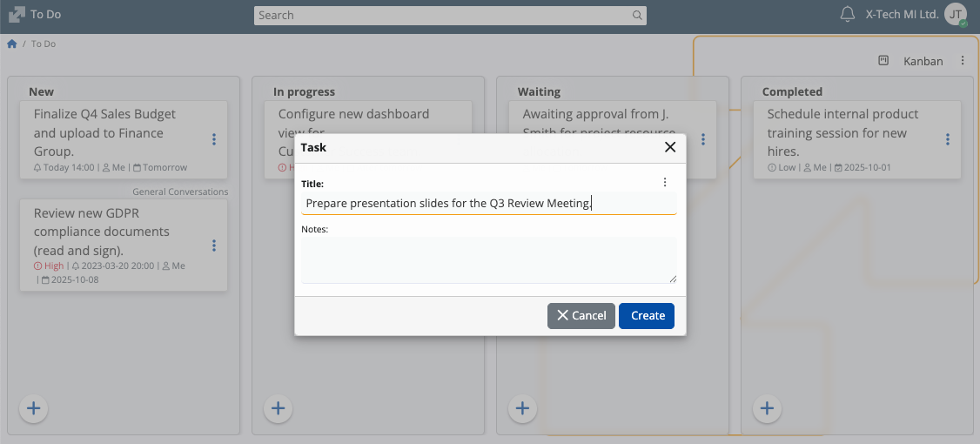The width and height of the screenshot is (980, 444).
Task: Click the JT user avatar
Action: click(956, 14)
